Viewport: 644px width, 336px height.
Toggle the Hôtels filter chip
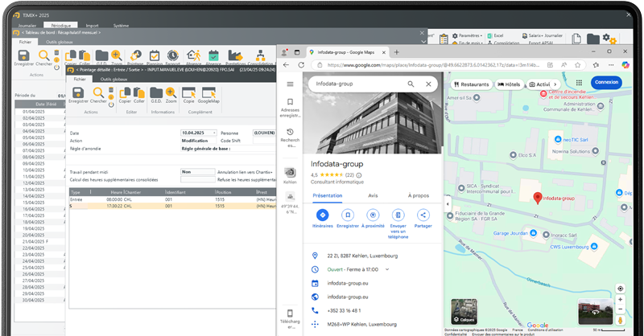click(510, 84)
